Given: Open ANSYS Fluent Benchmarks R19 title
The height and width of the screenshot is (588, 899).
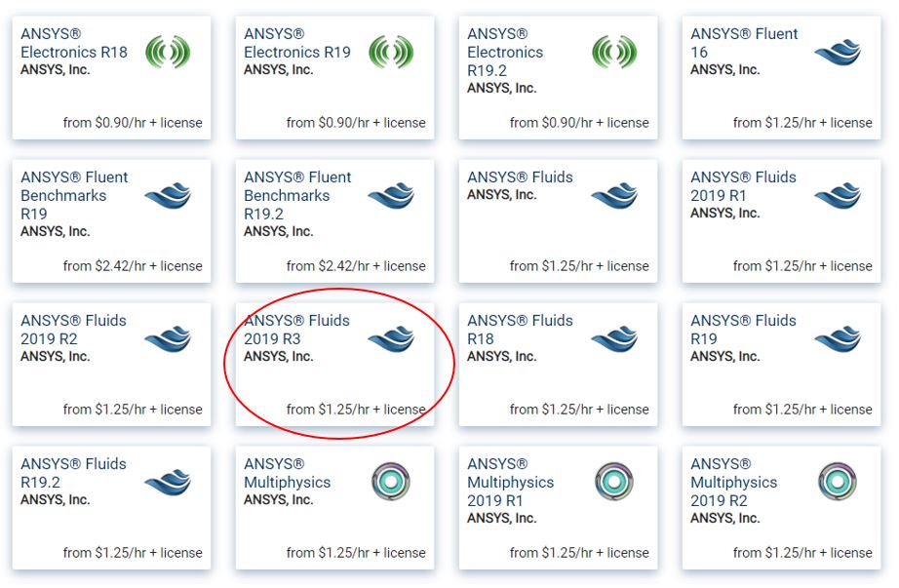Looking at the screenshot, I should (74, 196).
